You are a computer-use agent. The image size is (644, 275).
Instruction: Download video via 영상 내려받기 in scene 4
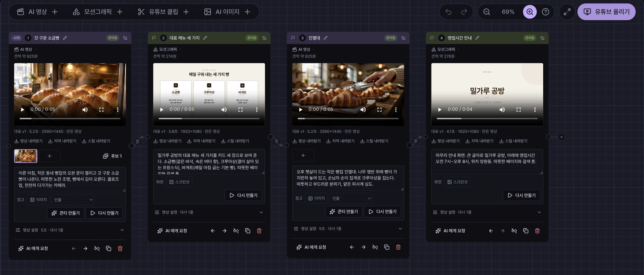[446, 141]
